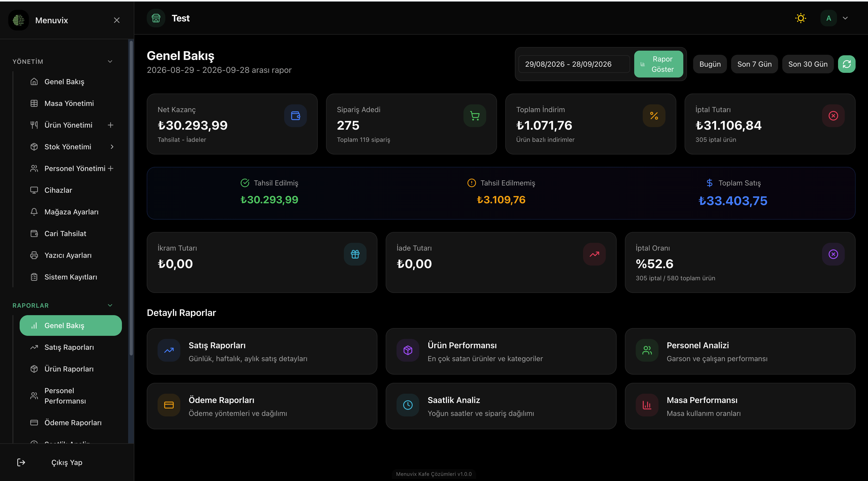Toggle light theme with the sun icon

[801, 18]
